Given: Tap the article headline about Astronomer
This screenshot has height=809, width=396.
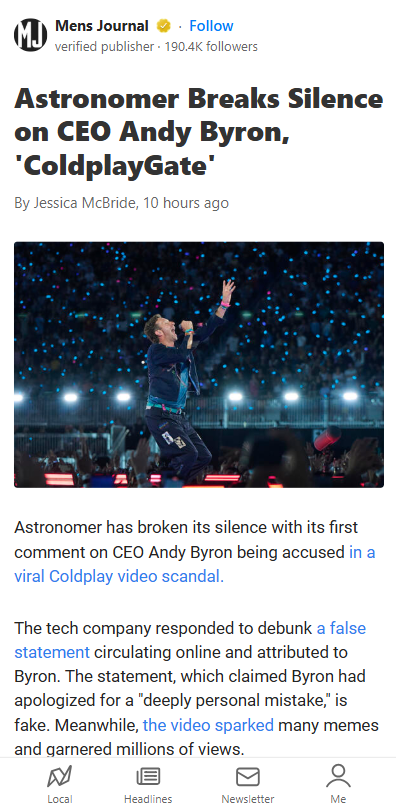Looking at the screenshot, I should [x=199, y=132].
